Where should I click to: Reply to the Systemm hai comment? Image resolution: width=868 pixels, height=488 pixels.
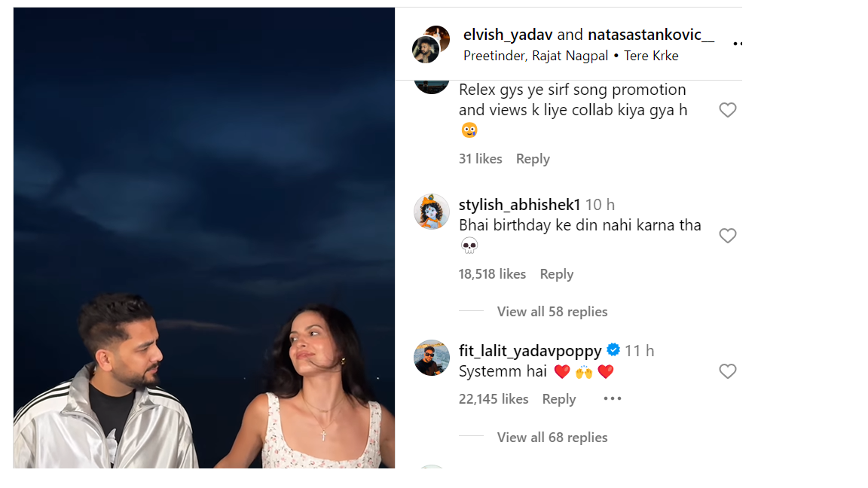point(559,399)
